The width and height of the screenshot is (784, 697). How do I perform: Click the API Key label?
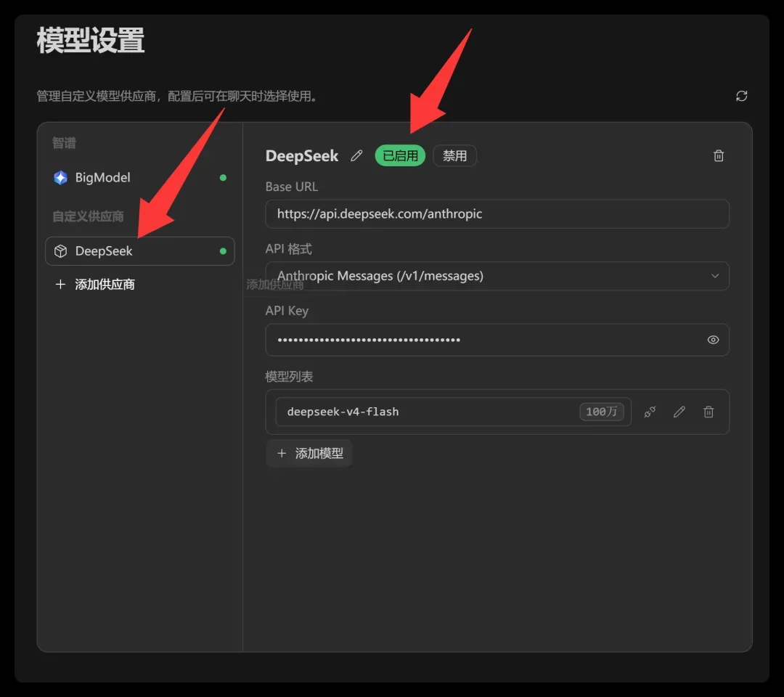287,311
